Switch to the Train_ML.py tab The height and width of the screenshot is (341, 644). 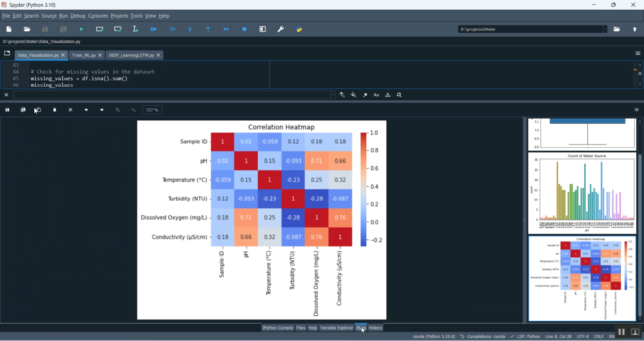tap(84, 55)
